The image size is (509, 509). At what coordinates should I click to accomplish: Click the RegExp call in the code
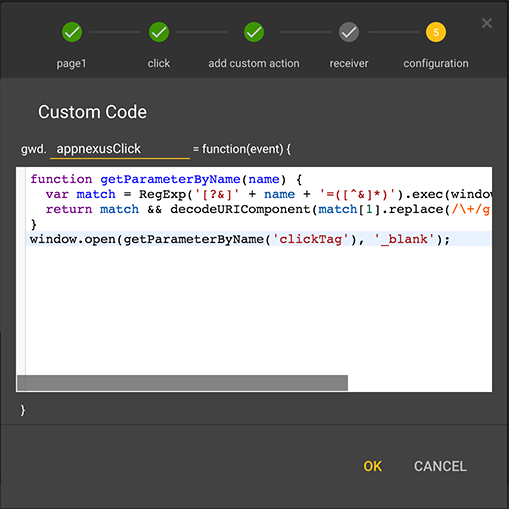162,194
